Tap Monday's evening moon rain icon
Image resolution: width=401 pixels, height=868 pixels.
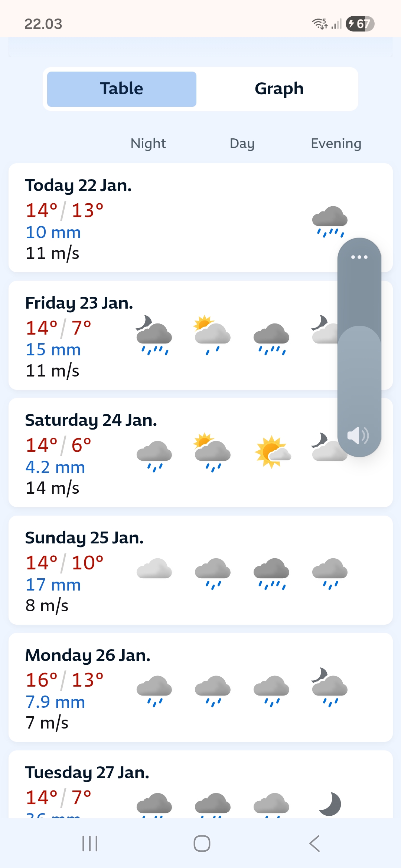point(330,687)
